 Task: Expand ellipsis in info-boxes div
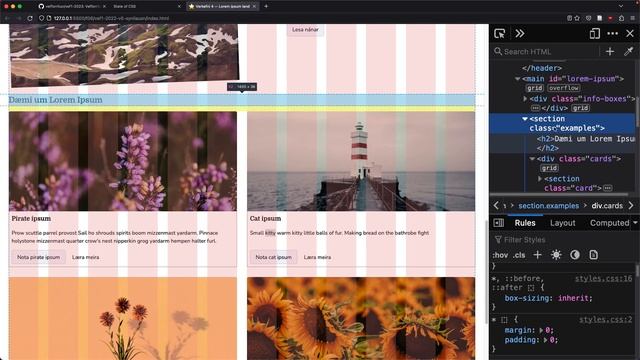point(536,108)
